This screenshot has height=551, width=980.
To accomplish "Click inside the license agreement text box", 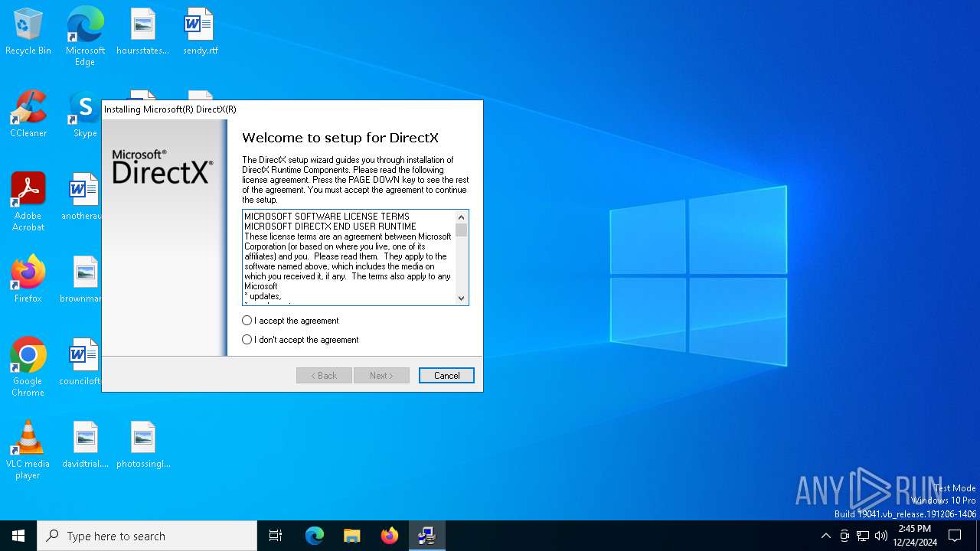I will [348, 257].
